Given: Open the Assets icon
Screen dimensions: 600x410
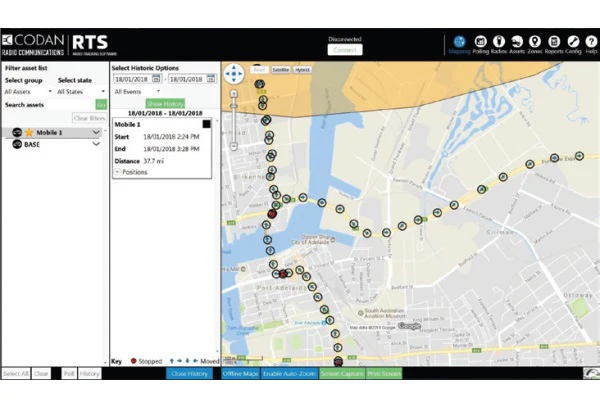Looking at the screenshot, I should pyautogui.click(x=516, y=42).
